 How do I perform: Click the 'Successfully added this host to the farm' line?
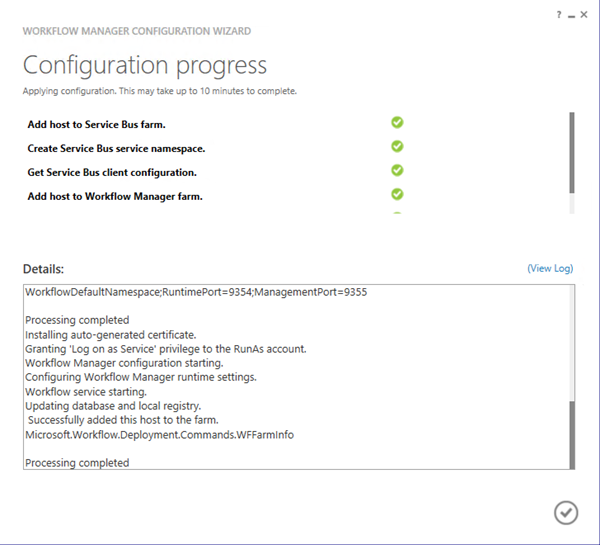(123, 420)
